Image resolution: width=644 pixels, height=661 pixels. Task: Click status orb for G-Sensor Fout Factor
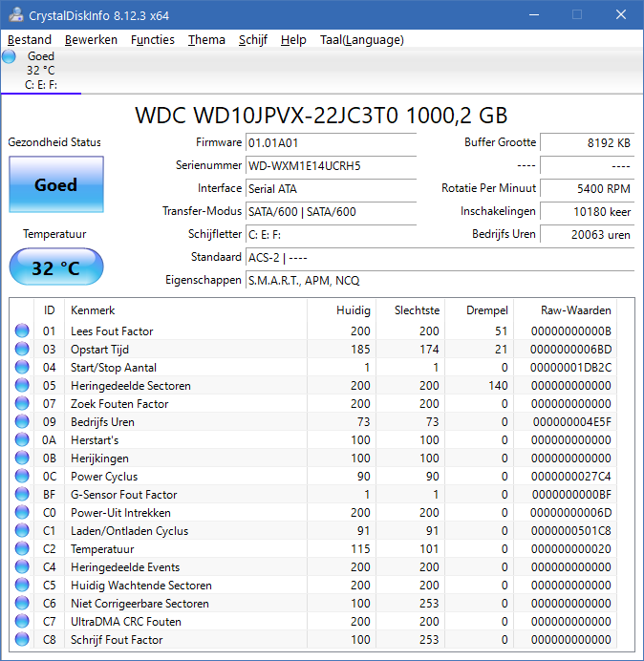22,494
